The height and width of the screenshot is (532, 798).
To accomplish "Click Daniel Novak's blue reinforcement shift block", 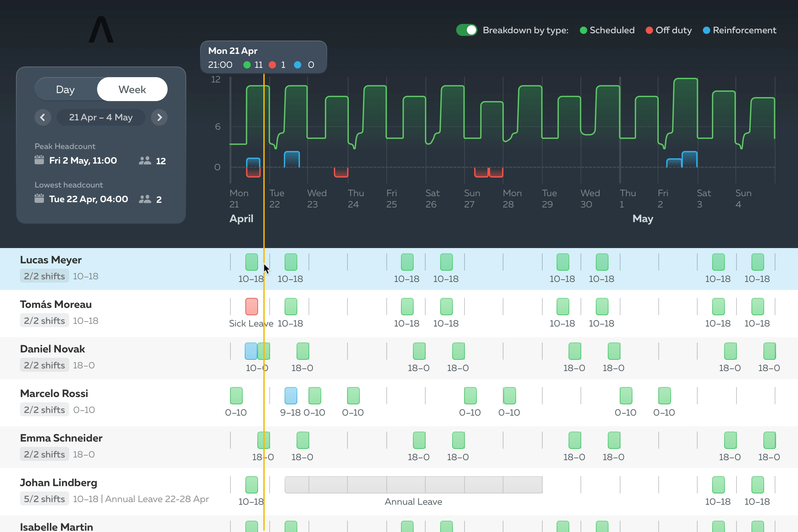I will point(251,351).
